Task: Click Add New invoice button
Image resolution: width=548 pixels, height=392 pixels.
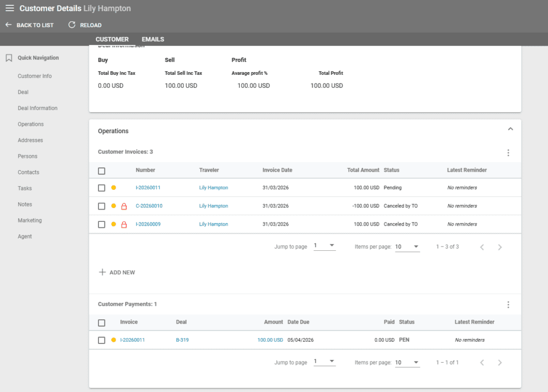Action: (x=117, y=273)
